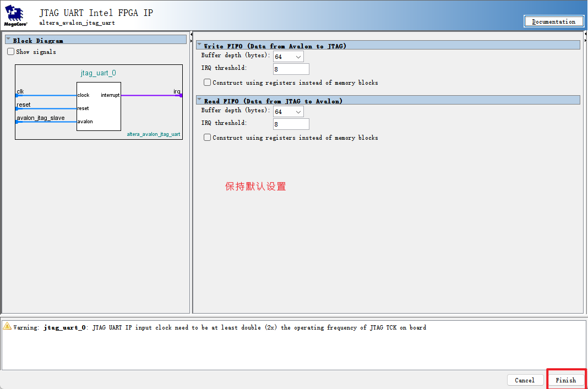Click the warning triangle icon in messages
Screen dimensions: 588x389
click(x=7, y=326)
